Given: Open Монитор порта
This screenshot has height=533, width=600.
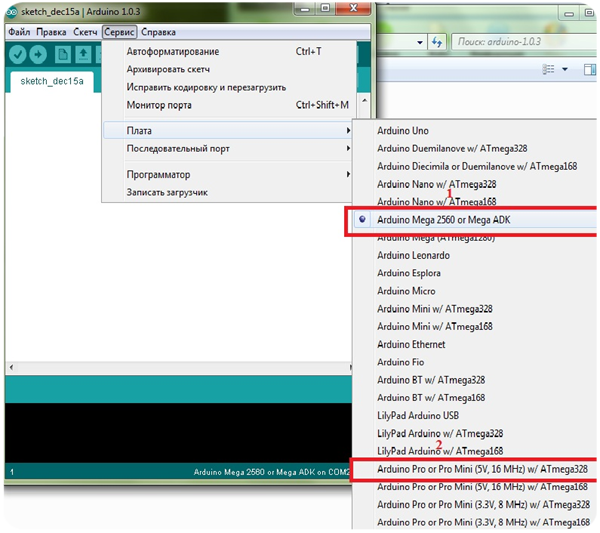Looking at the screenshot, I should 230,105.
